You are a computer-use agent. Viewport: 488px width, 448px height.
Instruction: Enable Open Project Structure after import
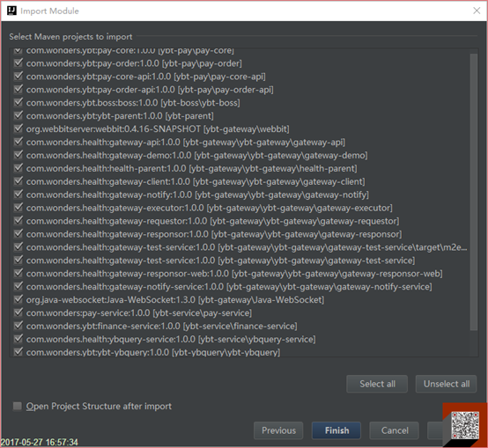[x=18, y=406]
